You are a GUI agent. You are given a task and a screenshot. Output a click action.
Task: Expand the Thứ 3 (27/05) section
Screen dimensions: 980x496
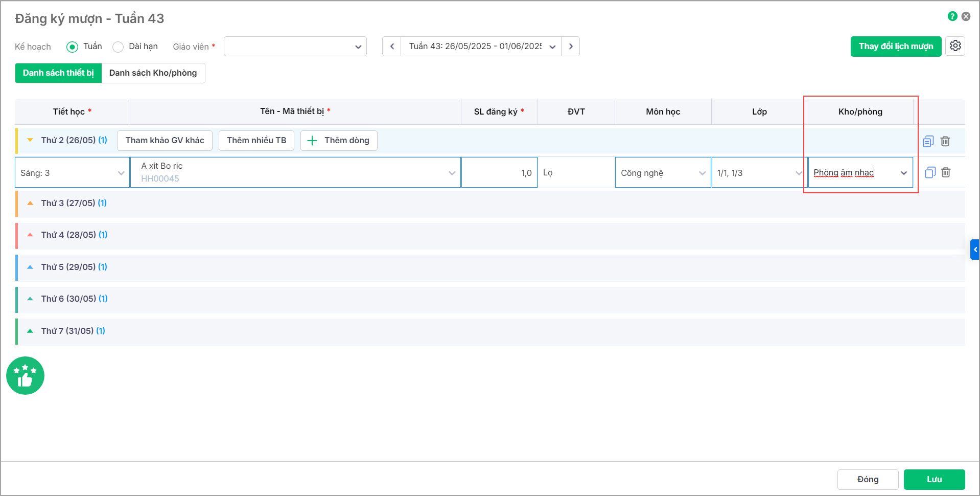[x=30, y=203]
